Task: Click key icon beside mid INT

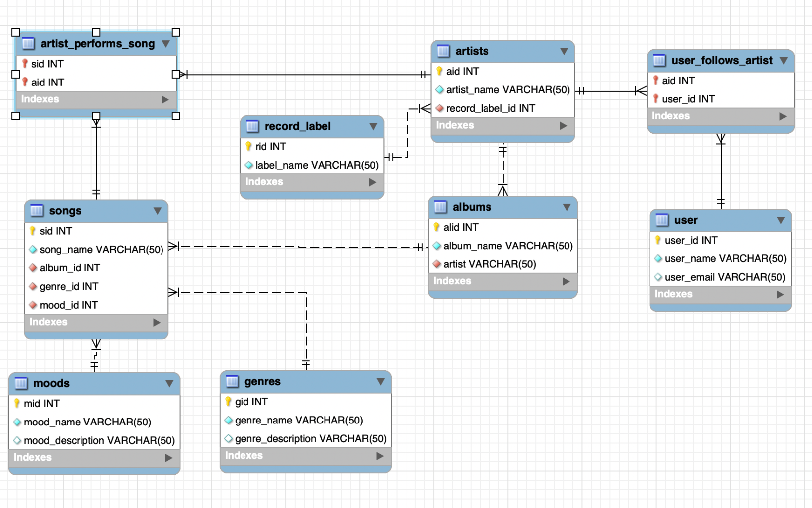Action: (17, 403)
